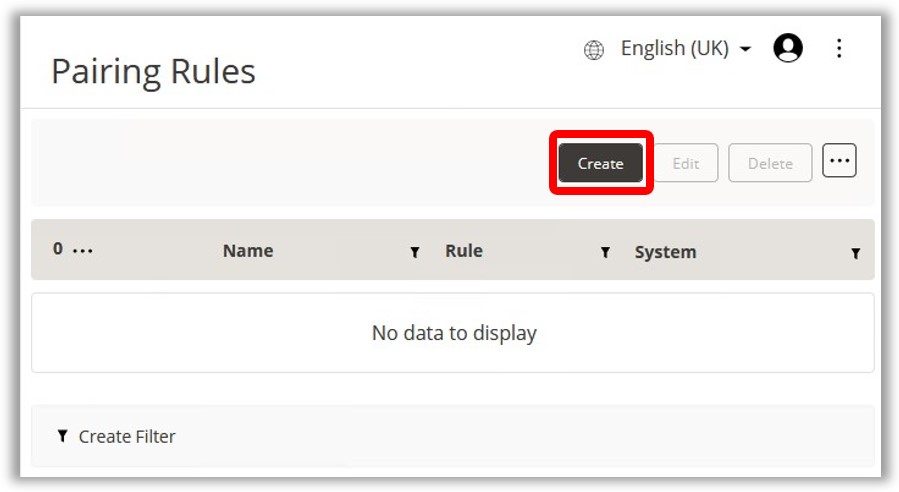Open the Rule column filter icon

pyautogui.click(x=605, y=253)
